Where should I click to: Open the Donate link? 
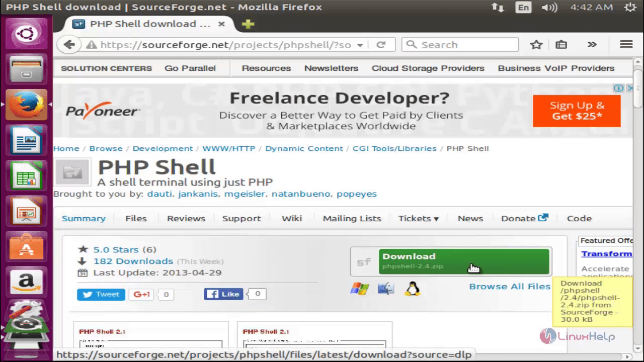(524, 218)
